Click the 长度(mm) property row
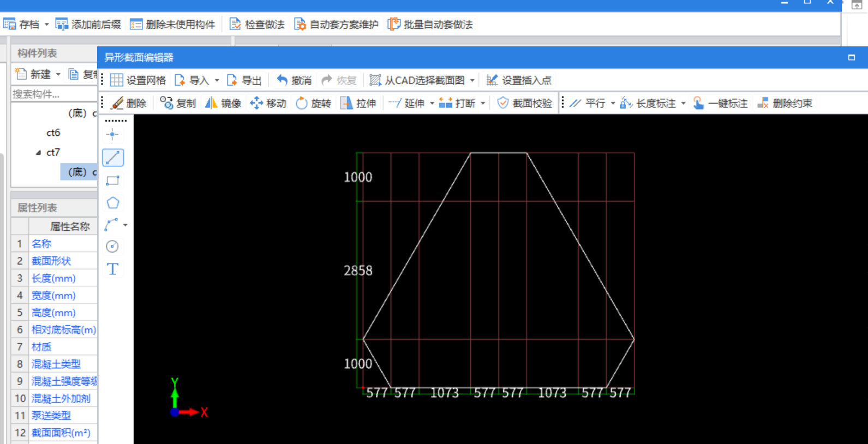This screenshot has height=444, width=868. pos(55,278)
